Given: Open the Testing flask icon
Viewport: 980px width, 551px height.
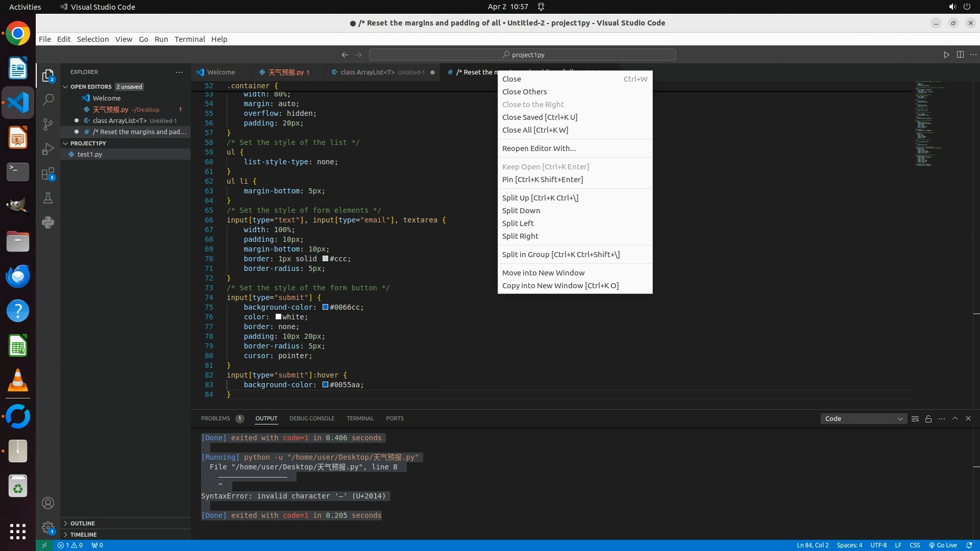Looking at the screenshot, I should coord(48,198).
